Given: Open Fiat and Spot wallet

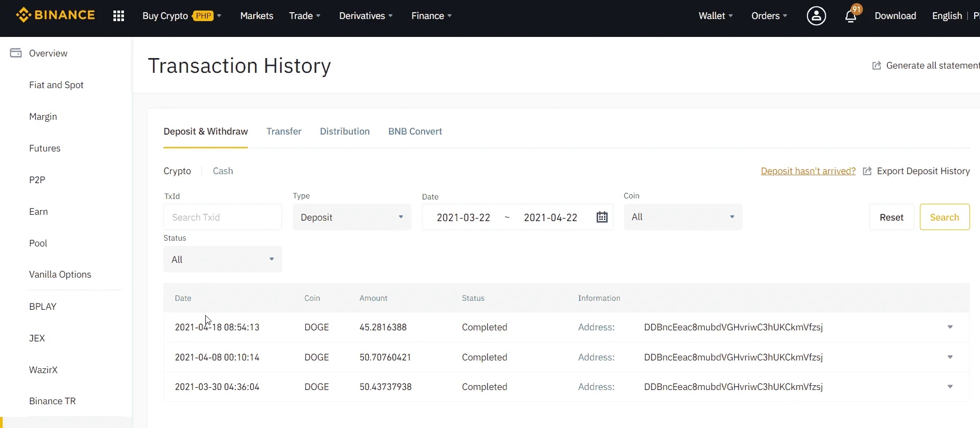Looking at the screenshot, I should pos(56,85).
